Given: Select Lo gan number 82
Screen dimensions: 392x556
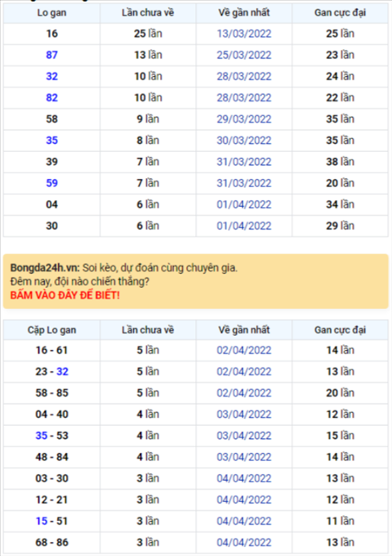Looking at the screenshot, I should coord(51,97).
